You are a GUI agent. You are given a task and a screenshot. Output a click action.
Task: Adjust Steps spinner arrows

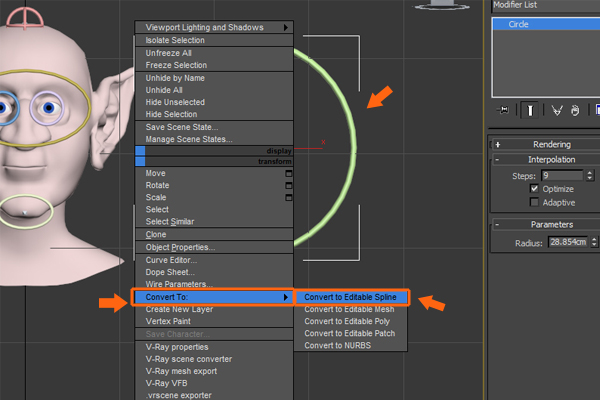pos(590,176)
